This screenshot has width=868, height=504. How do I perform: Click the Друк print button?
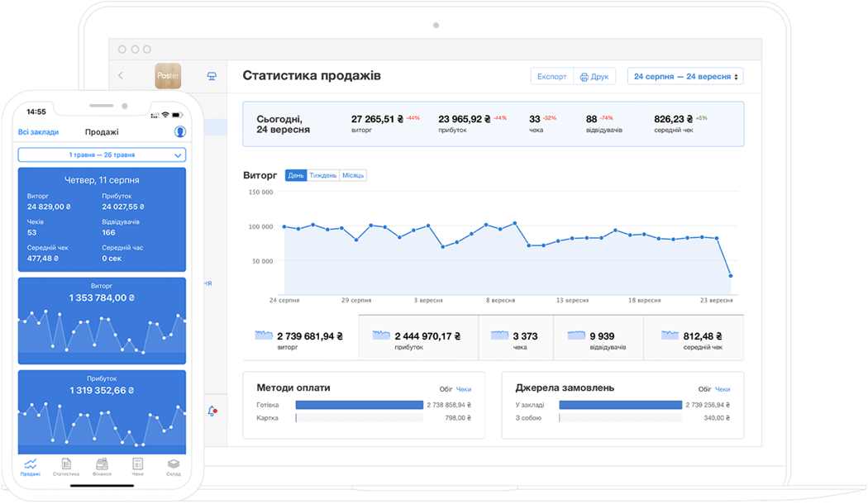(x=594, y=76)
